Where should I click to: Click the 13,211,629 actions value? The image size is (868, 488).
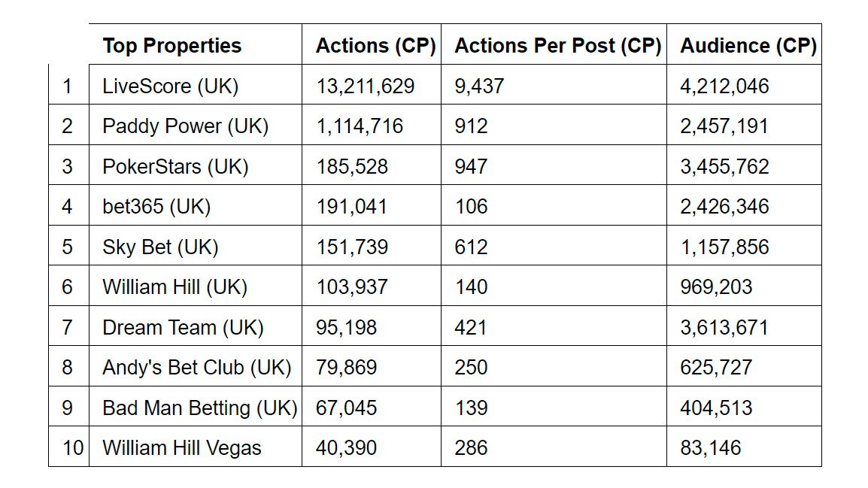point(365,86)
